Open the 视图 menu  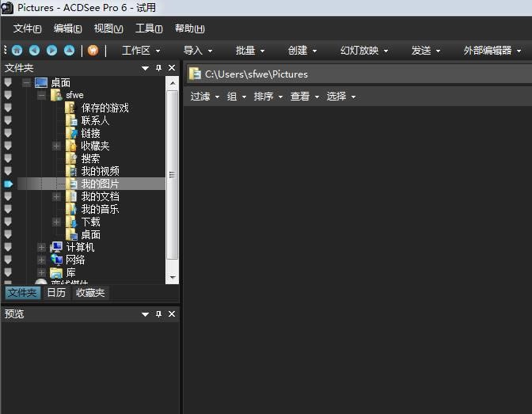(x=108, y=28)
